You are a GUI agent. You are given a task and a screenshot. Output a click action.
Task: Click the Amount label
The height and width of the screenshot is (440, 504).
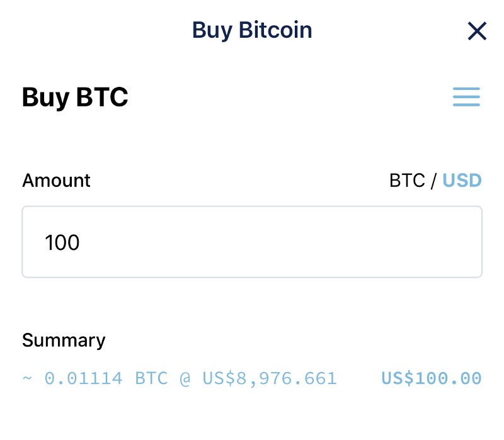pos(56,181)
